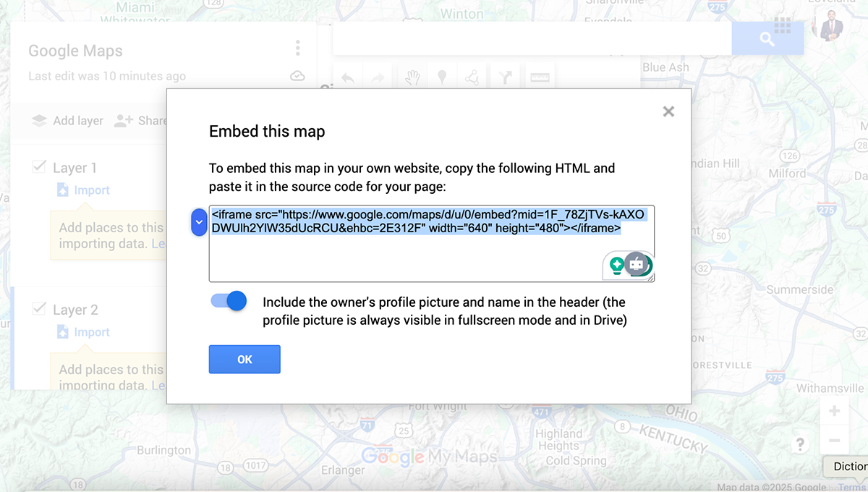868x492 pixels.
Task: Click the cloud saved-status icon
Action: point(297,76)
